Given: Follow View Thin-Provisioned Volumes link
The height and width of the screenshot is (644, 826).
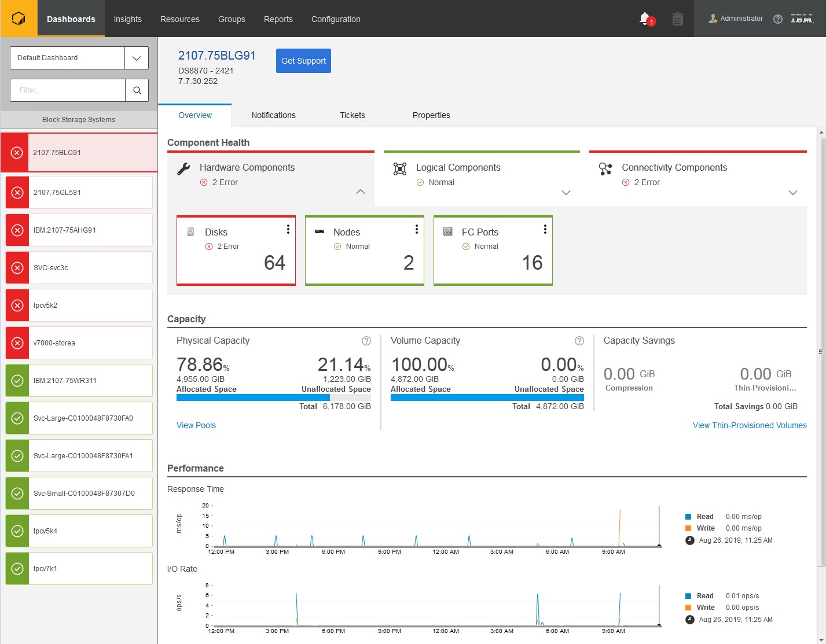Looking at the screenshot, I should pyautogui.click(x=750, y=425).
